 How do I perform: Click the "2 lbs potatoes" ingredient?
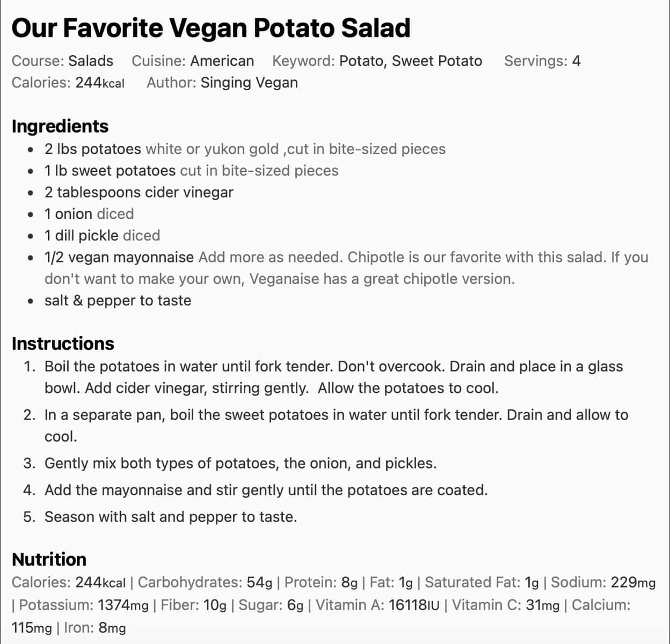coord(93,149)
